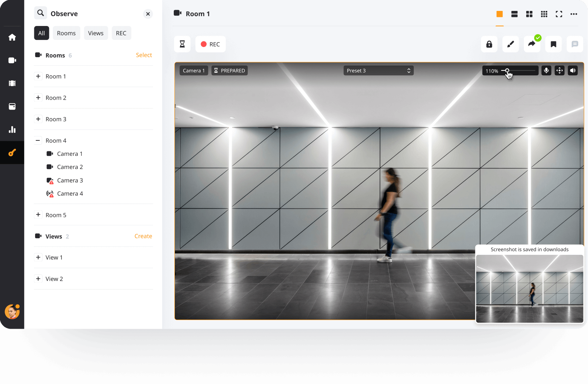Switch to two-row split layout
This screenshot has height=384, width=588.
tap(514, 14)
